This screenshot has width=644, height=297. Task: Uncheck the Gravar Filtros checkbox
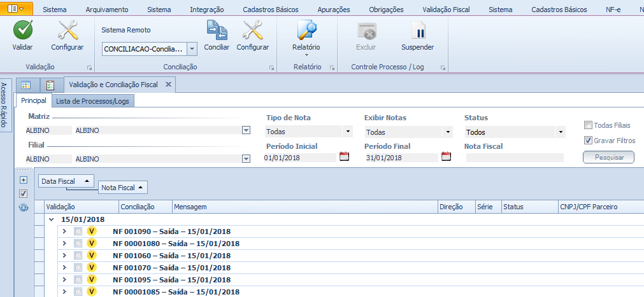[589, 141]
